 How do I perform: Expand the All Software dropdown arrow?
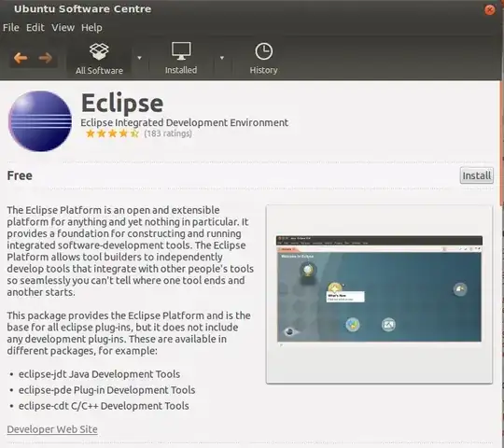click(x=139, y=58)
